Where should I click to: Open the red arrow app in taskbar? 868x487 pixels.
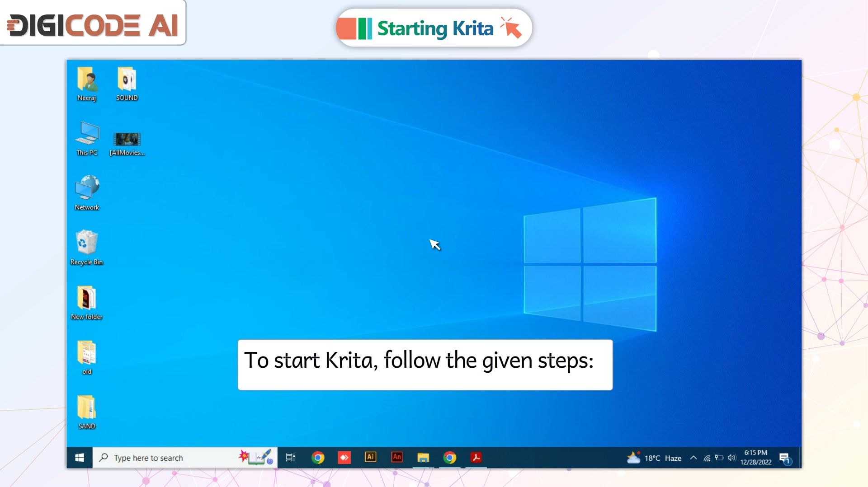pos(344,458)
